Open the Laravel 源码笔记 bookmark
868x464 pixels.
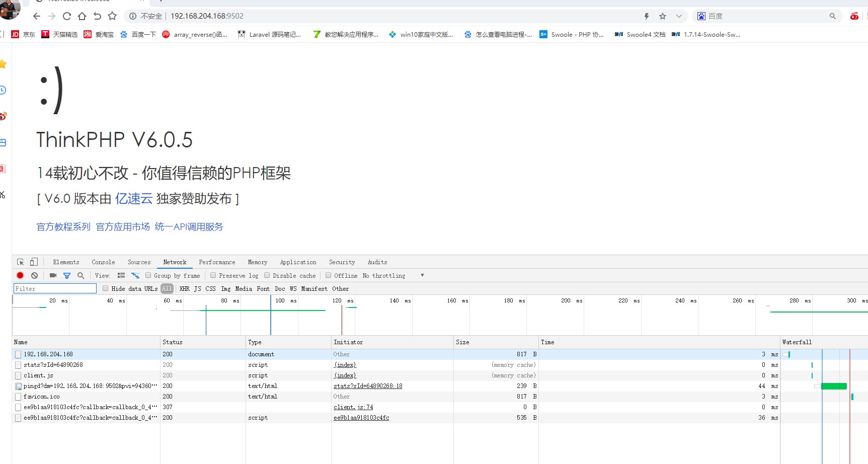(269, 34)
